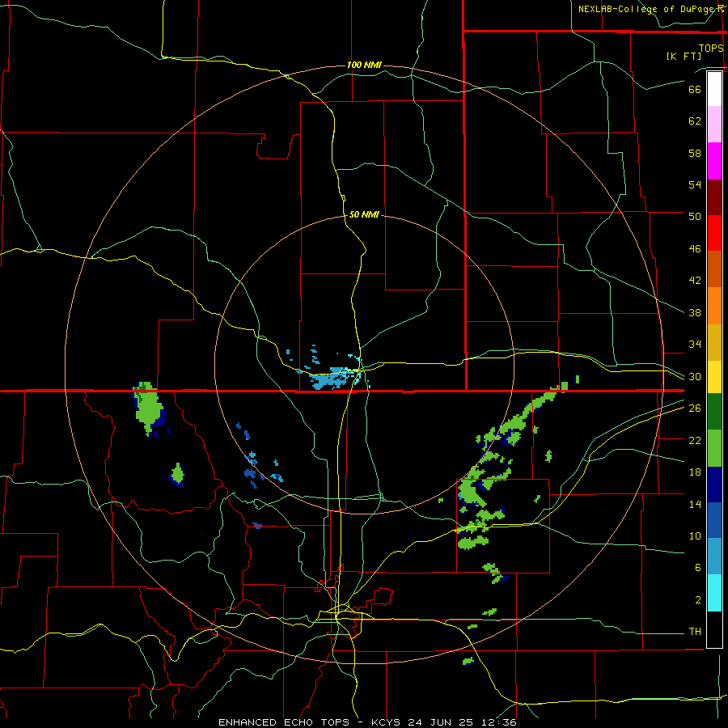Image resolution: width=728 pixels, height=728 pixels.
Task: Click the white 66 kft legend swatch
Action: coord(714,89)
